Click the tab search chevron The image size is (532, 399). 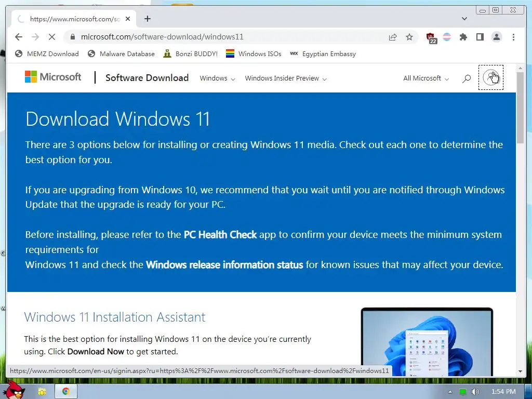(x=464, y=19)
